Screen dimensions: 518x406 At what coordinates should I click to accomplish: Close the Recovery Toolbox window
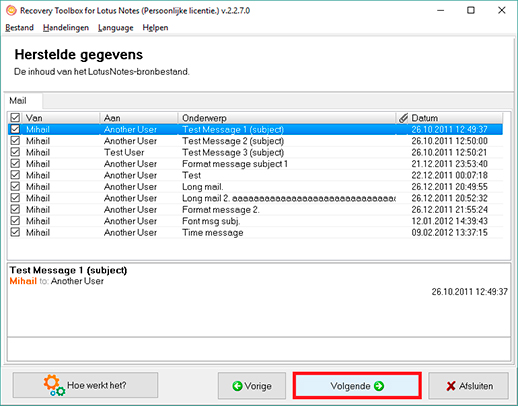(x=502, y=10)
